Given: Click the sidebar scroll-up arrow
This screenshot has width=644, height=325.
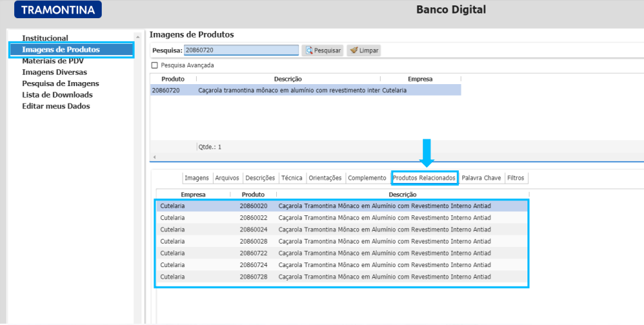Looking at the screenshot, I should tap(138, 37).
